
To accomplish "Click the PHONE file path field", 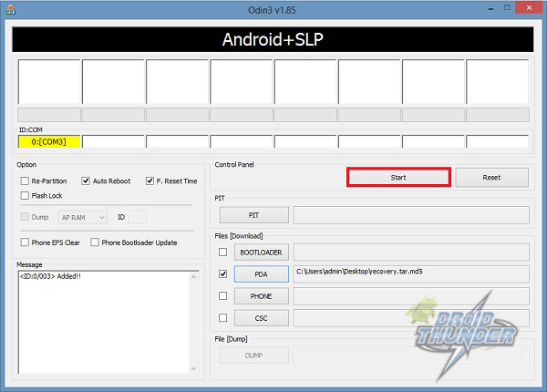I will click(x=411, y=296).
